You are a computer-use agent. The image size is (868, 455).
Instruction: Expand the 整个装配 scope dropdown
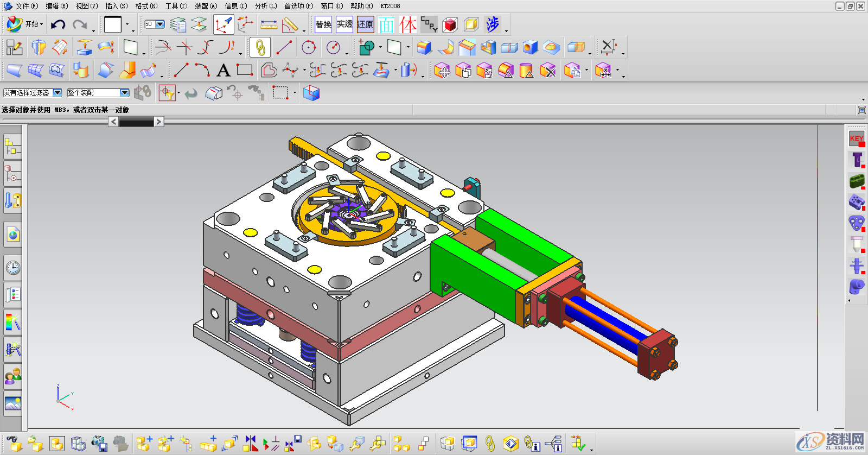[124, 93]
